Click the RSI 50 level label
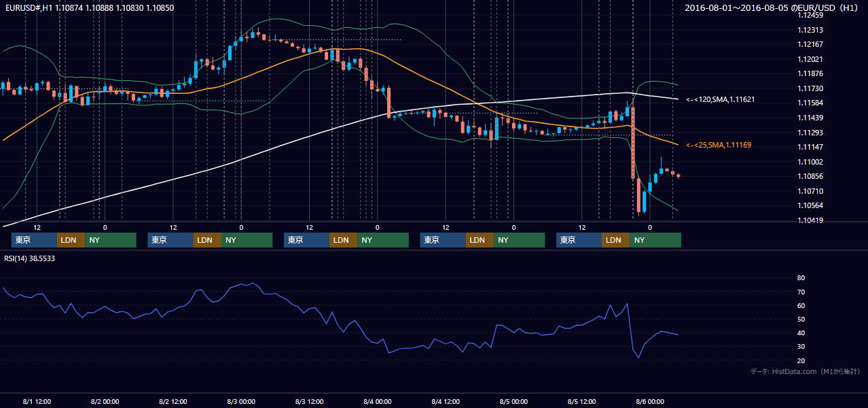Screen dimensions: 868x408 pos(801,319)
